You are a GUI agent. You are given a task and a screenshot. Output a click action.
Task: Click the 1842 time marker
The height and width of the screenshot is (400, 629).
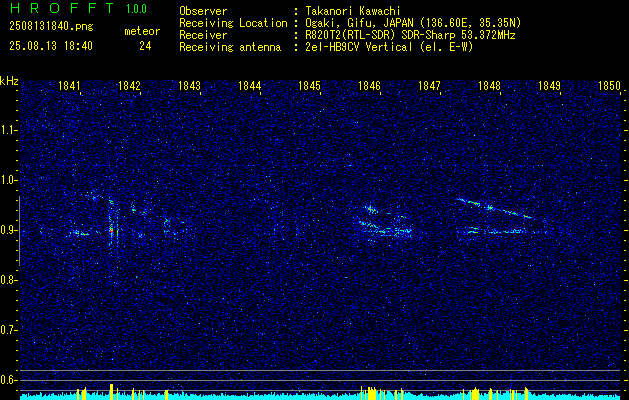coord(130,86)
